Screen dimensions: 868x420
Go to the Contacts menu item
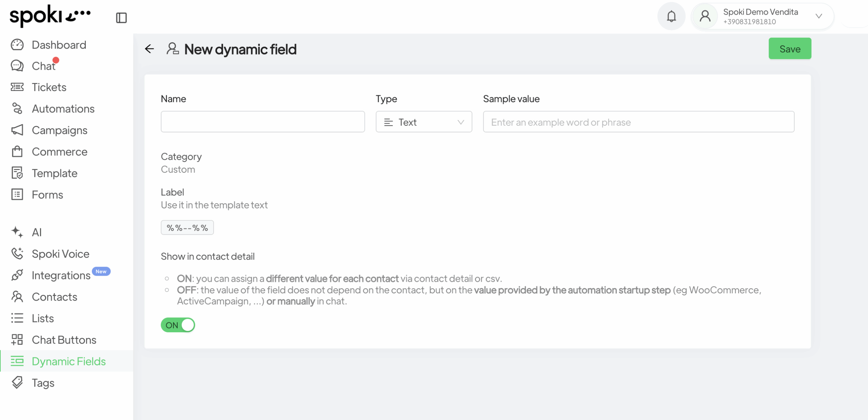point(54,297)
